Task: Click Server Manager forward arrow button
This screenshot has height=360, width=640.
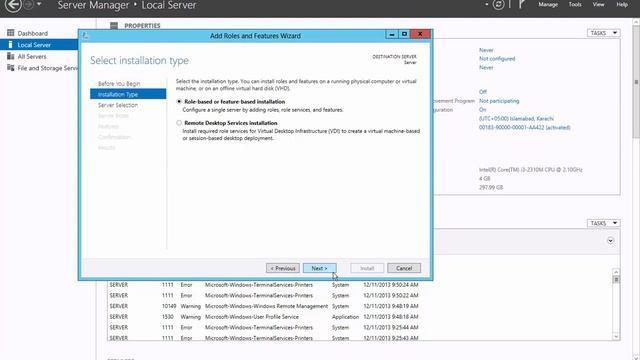Action: tap(29, 5)
